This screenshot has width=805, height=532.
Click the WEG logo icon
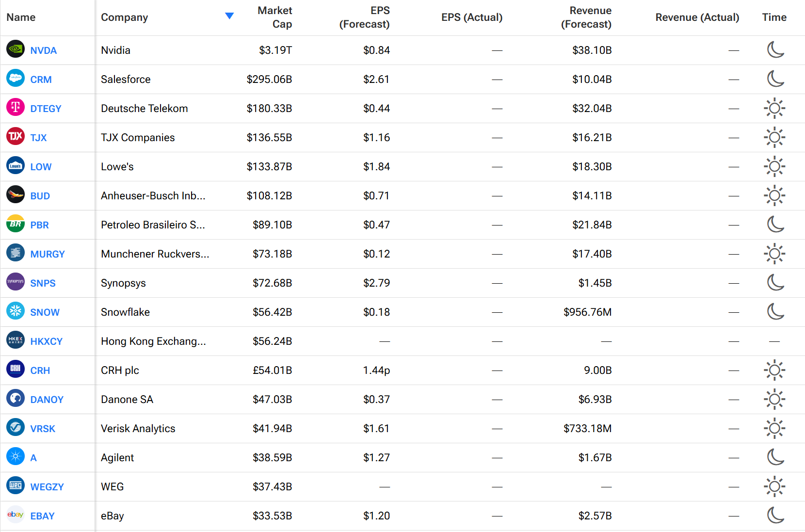point(16,485)
